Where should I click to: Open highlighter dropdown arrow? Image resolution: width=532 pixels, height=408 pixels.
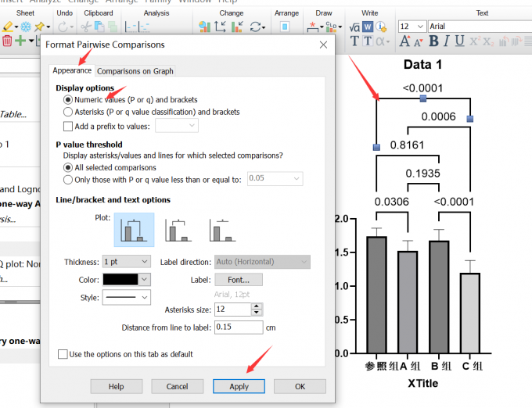[x=16, y=27]
